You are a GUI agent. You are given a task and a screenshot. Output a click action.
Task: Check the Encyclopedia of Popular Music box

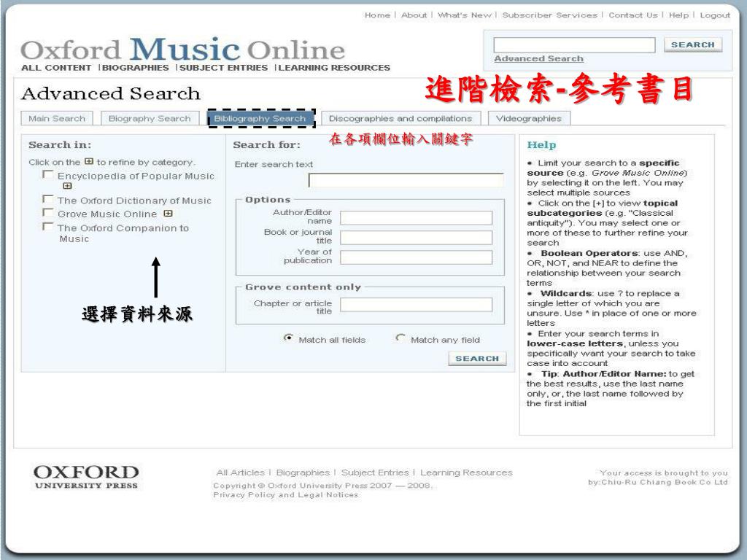pos(47,175)
